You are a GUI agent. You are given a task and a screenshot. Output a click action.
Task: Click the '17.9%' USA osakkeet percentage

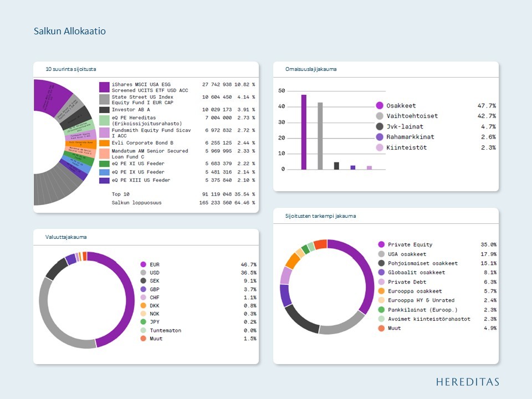(489, 254)
